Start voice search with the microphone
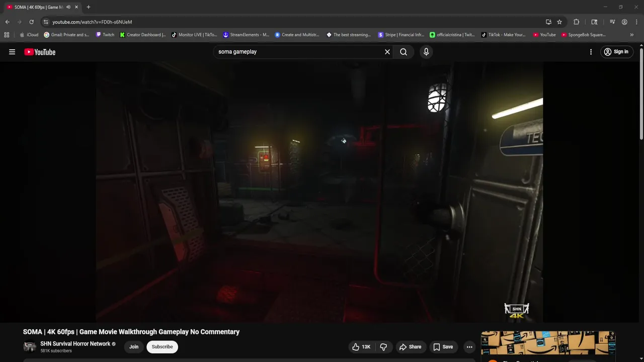 [x=426, y=52]
